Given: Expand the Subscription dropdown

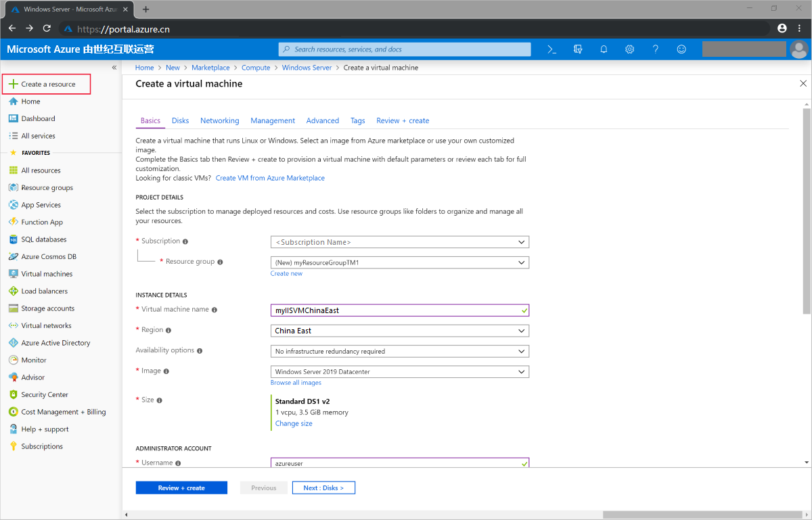Looking at the screenshot, I should [399, 242].
